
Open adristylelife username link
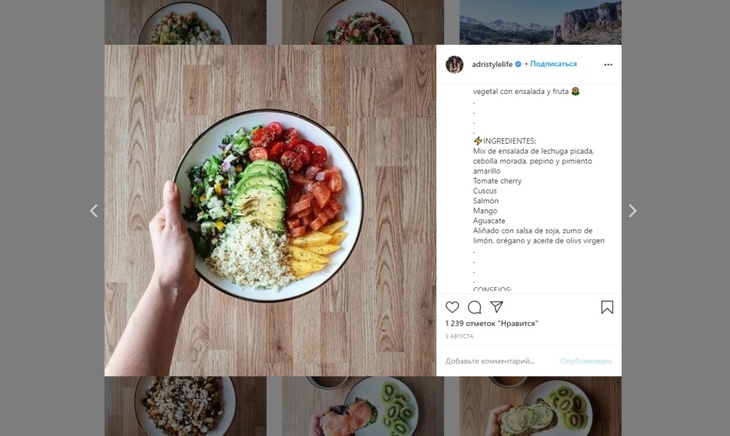(492, 64)
